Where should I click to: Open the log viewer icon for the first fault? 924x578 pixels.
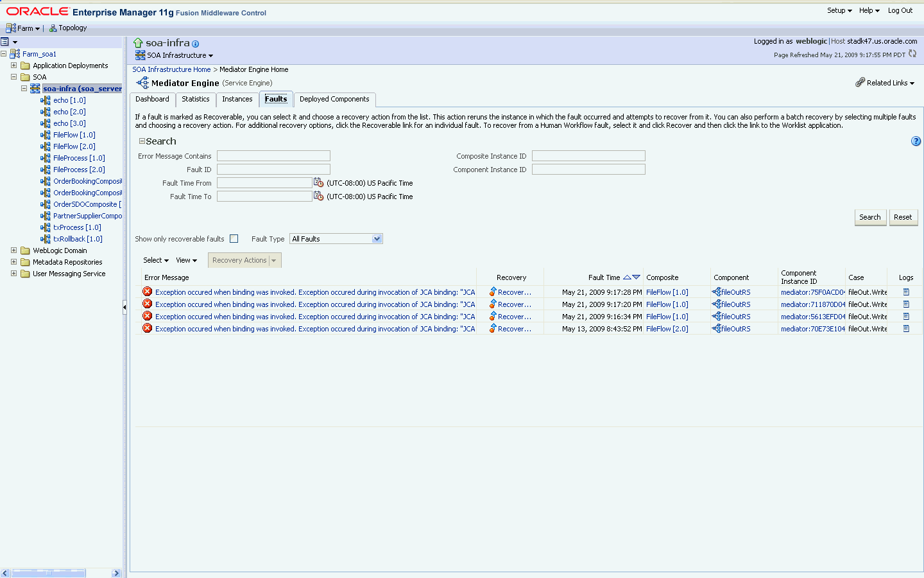click(x=905, y=292)
